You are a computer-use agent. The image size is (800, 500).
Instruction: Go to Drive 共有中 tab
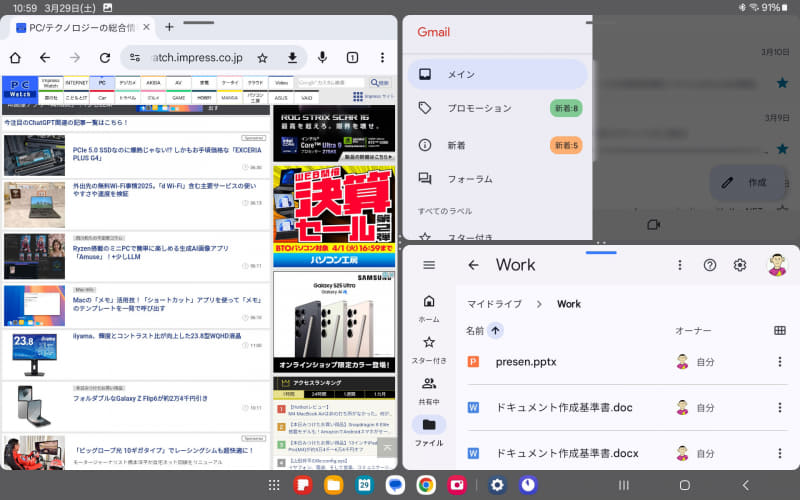tap(429, 391)
